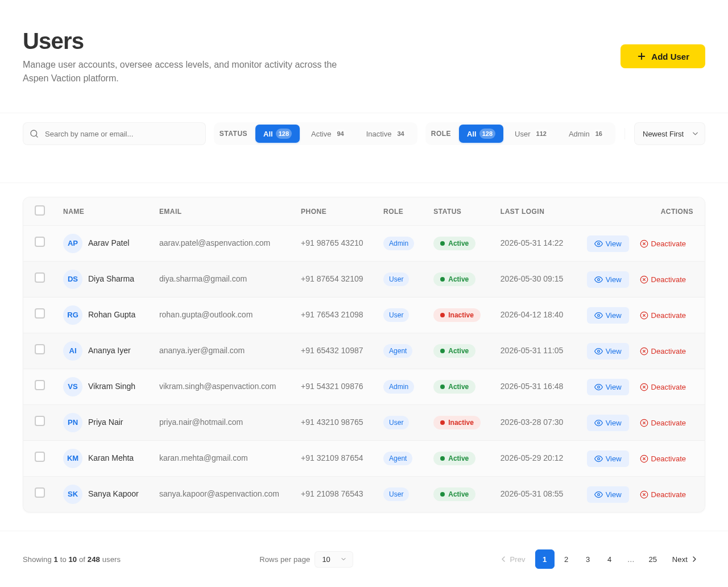Screen dimensions: 728x587
Task: Select the All status filter
Action: click(278, 134)
